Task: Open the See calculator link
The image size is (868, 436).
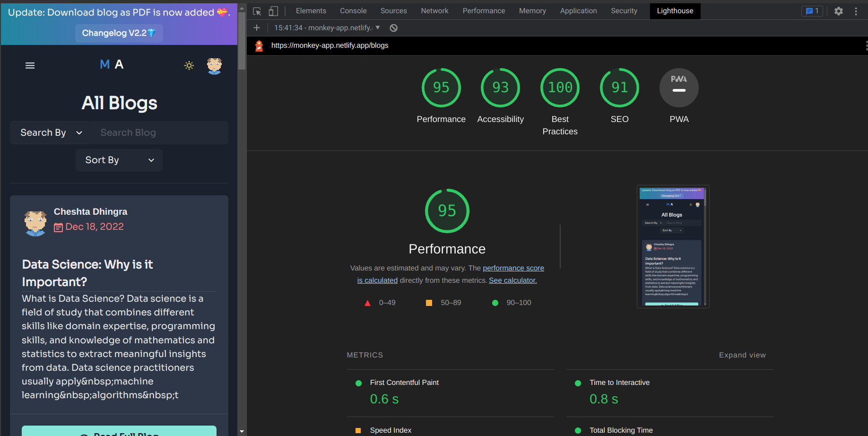Action: 513,280
